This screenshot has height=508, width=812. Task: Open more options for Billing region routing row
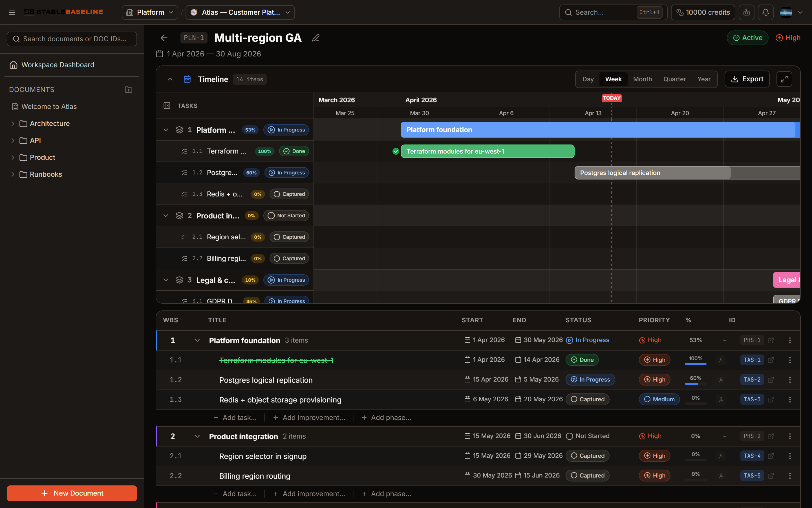790,476
